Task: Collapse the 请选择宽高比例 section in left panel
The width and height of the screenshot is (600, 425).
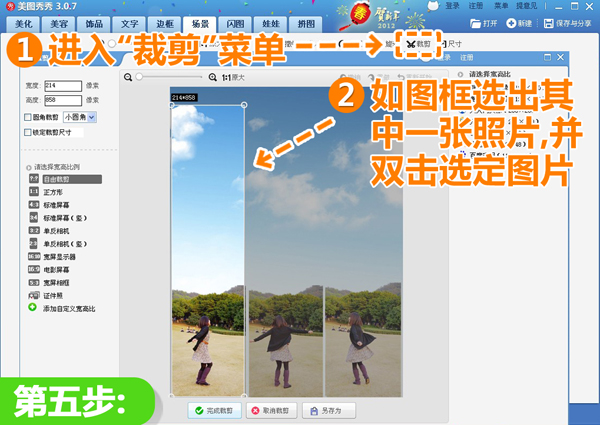Action: [29, 168]
